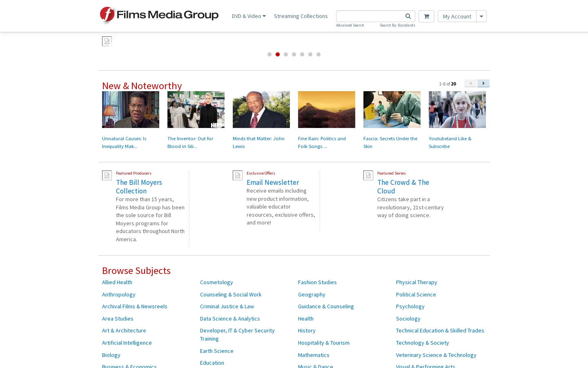Viewport: 588px width, 368px height.
Task: Click broken image icon beside Featured Series
Action: [x=368, y=175]
